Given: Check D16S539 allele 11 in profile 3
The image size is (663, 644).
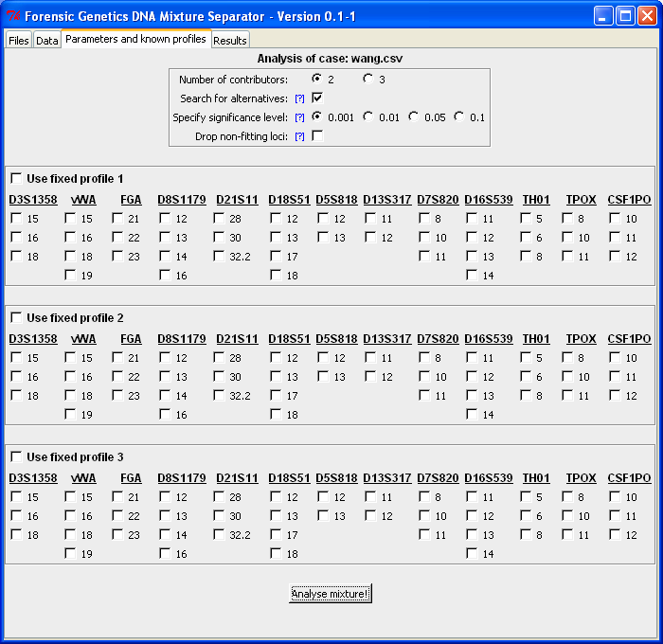Looking at the screenshot, I should click(473, 496).
